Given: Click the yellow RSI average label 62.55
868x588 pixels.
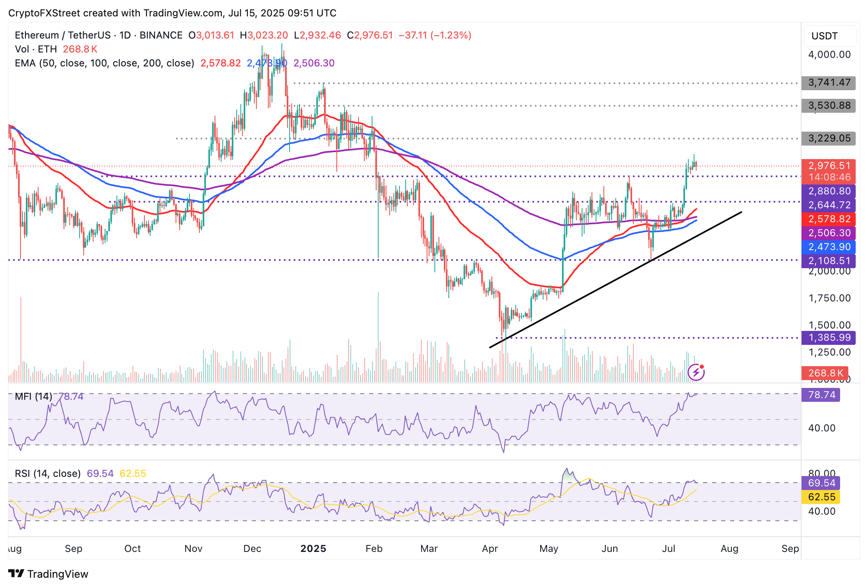Looking at the screenshot, I should point(821,497).
